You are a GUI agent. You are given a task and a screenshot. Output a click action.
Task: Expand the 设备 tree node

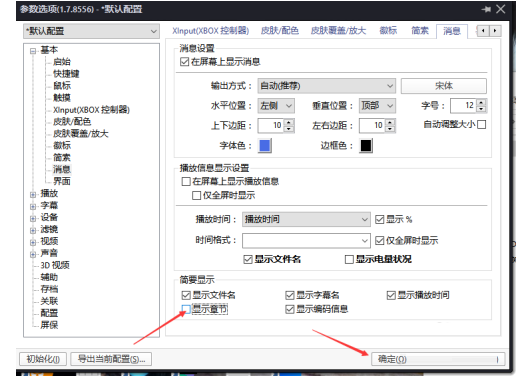(x=33, y=218)
